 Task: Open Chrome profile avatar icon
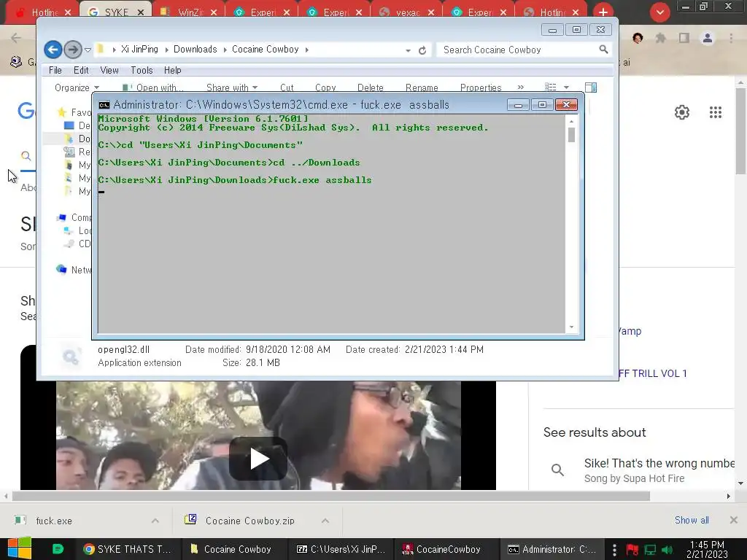[x=708, y=38]
